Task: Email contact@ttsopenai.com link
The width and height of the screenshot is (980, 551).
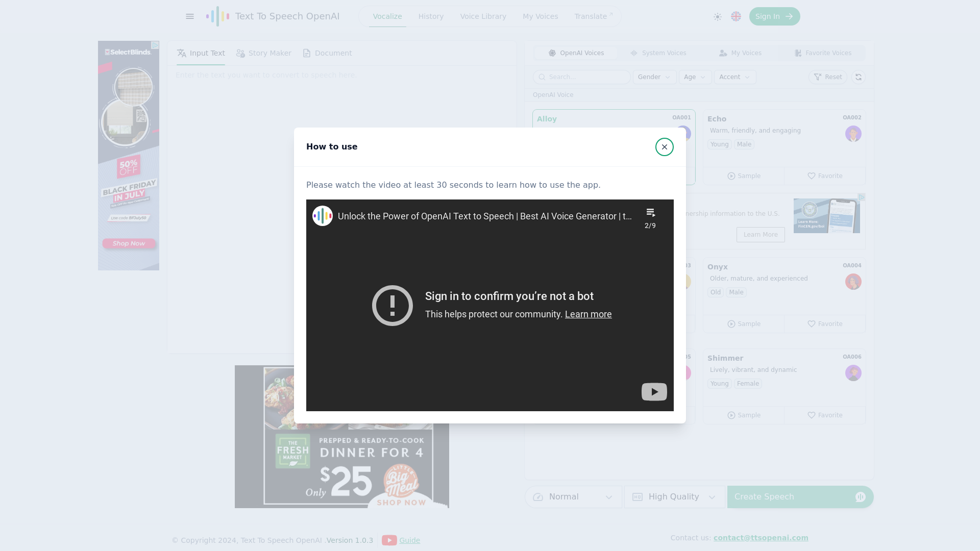Action: (x=761, y=538)
